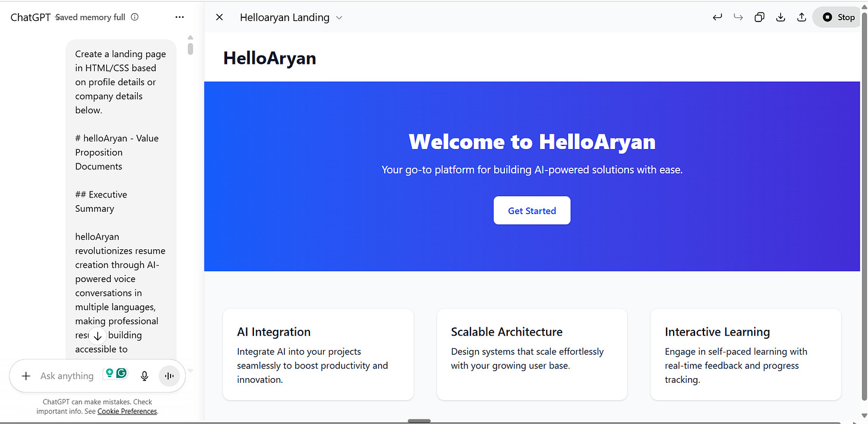The image size is (868, 424).
Task: Add an attachment with the plus icon
Action: click(x=26, y=376)
